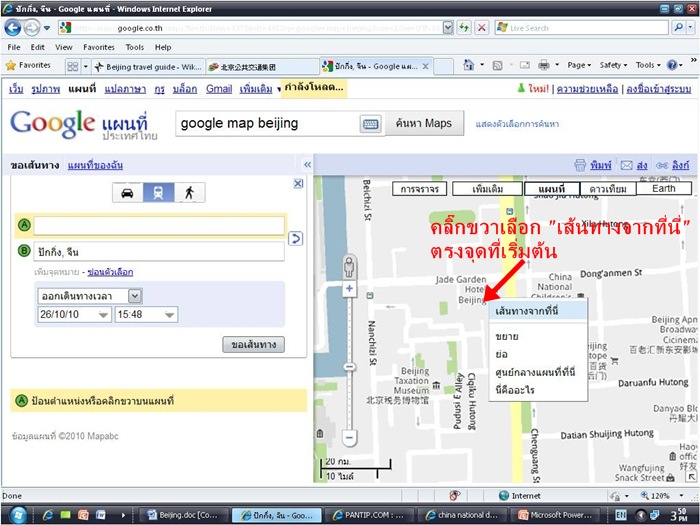Click the RSS feeds icon

point(497,66)
